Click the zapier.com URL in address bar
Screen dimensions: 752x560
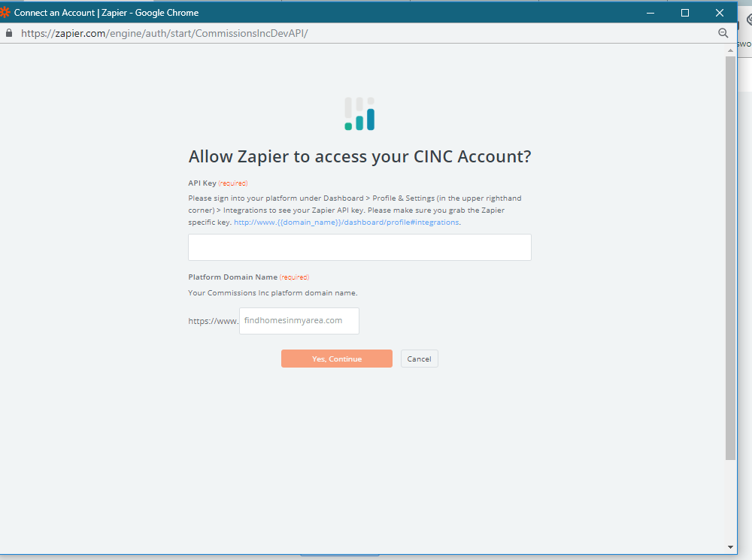(x=165, y=34)
